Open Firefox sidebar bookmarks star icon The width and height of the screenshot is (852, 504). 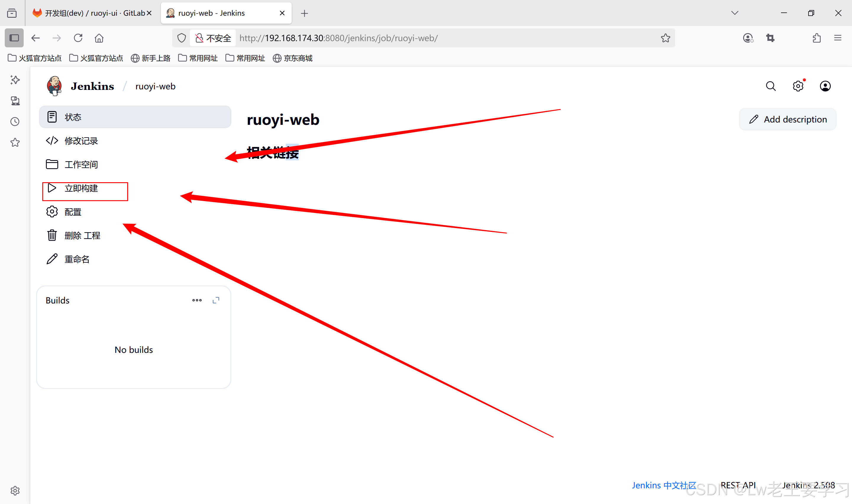pyautogui.click(x=15, y=142)
